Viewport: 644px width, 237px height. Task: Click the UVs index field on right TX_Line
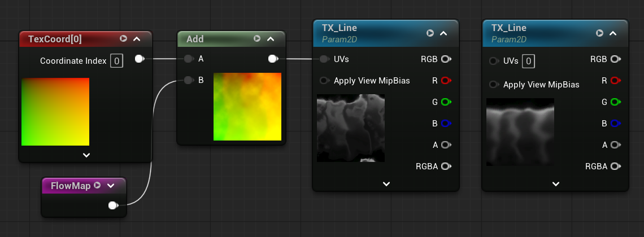point(528,62)
